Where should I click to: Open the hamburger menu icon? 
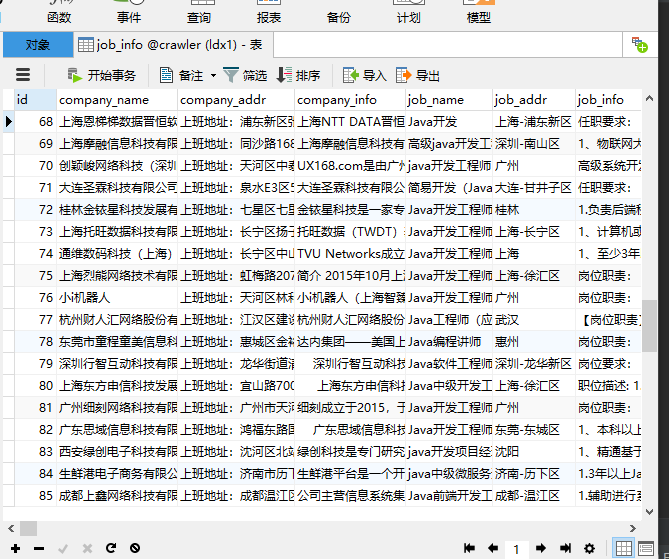(23, 75)
